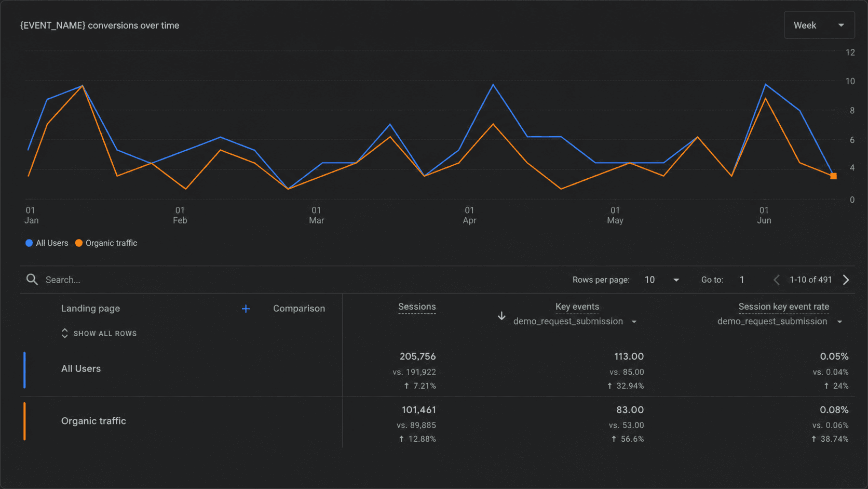The image size is (868, 489).
Task: Click the descending sort arrow beside Key events
Action: (501, 315)
